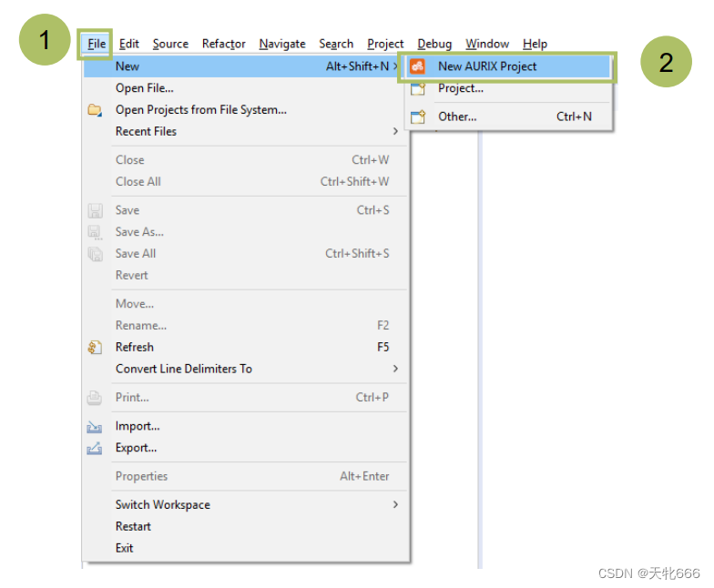The height and width of the screenshot is (588, 714).
Task: Select the Save All entry
Action: pos(246,253)
